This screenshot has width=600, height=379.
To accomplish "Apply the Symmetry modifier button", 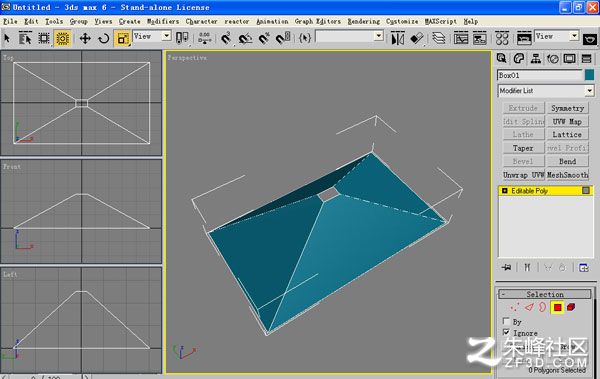I will (x=567, y=108).
